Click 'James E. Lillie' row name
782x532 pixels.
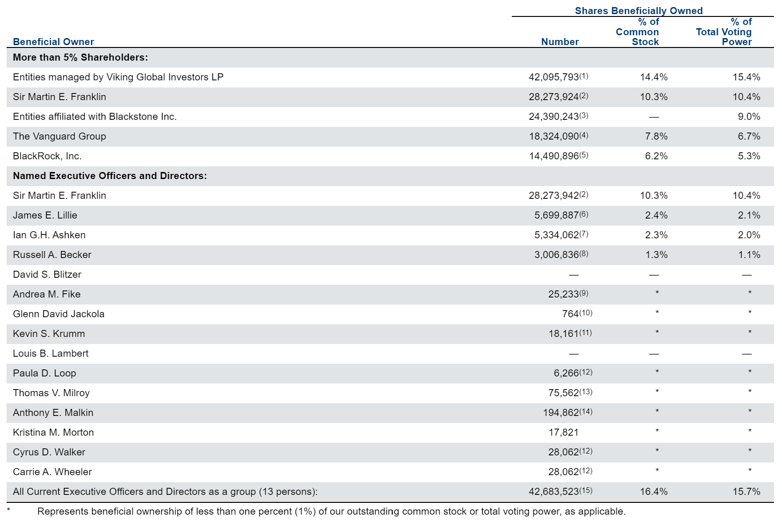point(45,215)
